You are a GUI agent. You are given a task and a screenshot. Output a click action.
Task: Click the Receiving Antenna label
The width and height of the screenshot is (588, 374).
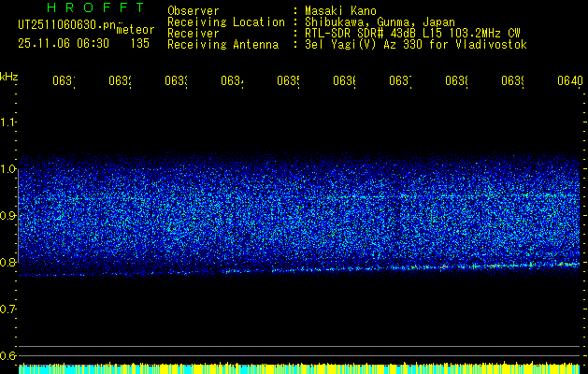[x=223, y=45]
